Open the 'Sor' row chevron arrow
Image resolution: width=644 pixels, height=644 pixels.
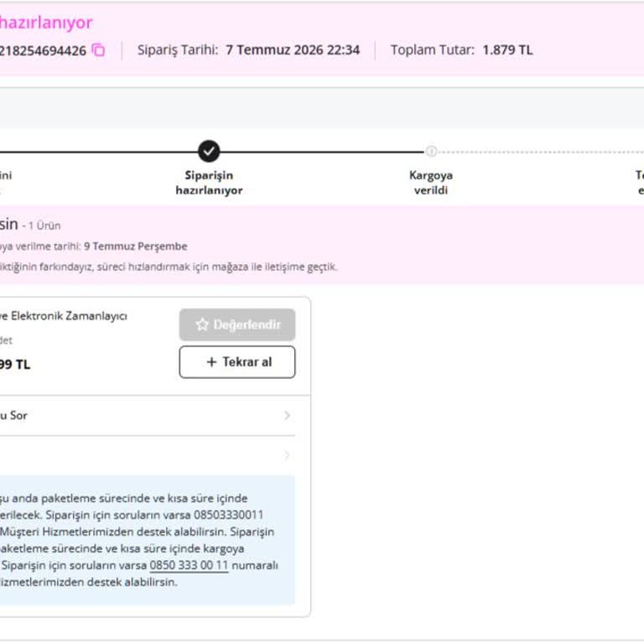(287, 416)
